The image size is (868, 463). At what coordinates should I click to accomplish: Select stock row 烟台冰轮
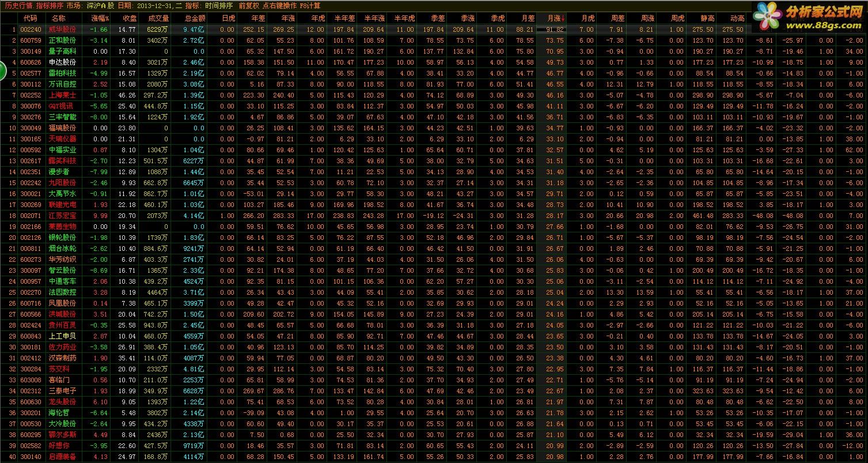(x=434, y=249)
